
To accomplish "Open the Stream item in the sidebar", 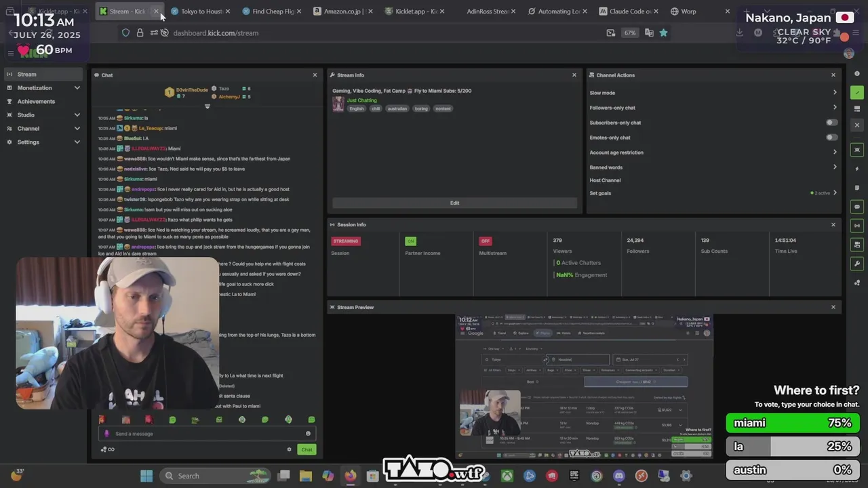I will pos(43,75).
